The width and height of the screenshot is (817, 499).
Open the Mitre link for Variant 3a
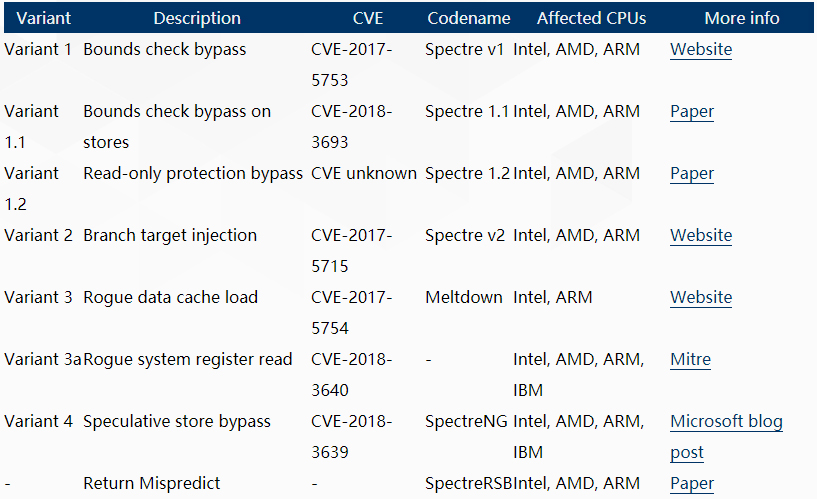tap(690, 359)
